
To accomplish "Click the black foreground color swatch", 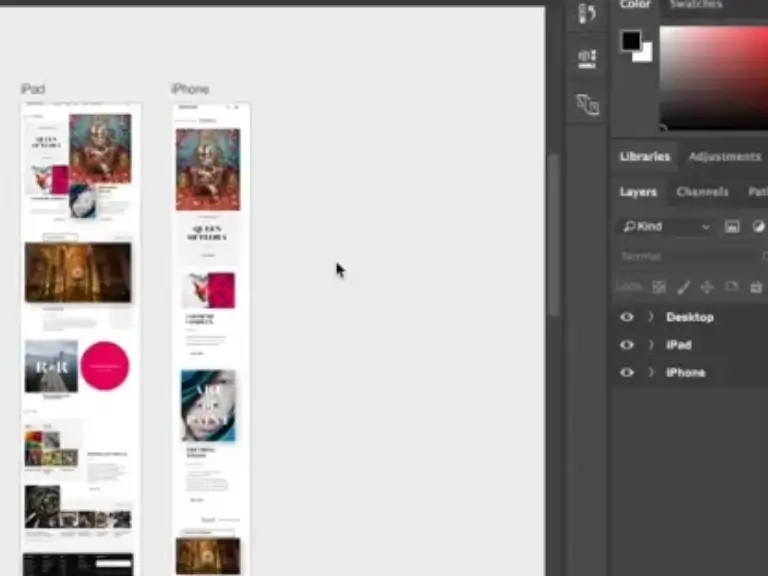I will coord(631,41).
